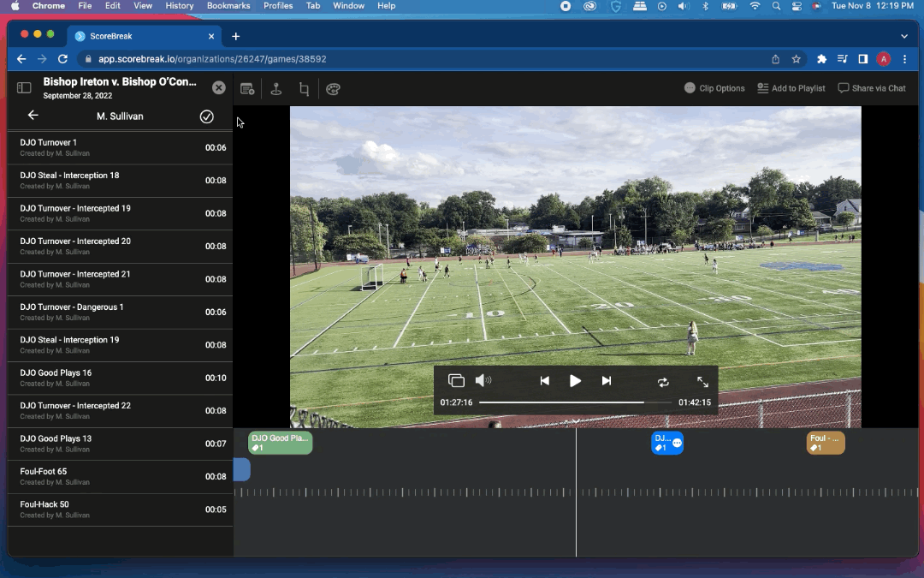The height and width of the screenshot is (578, 924).
Task: Open clip DJO Good Plays 13
Action: pos(120,444)
